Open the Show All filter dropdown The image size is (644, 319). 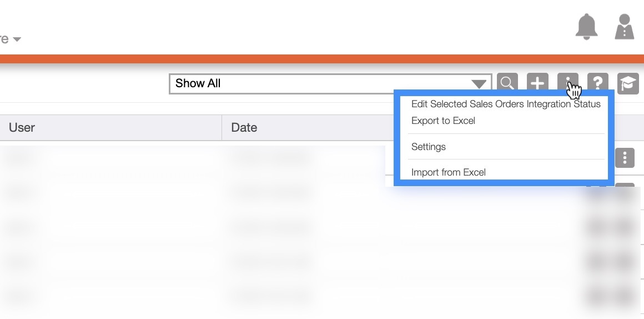330,84
